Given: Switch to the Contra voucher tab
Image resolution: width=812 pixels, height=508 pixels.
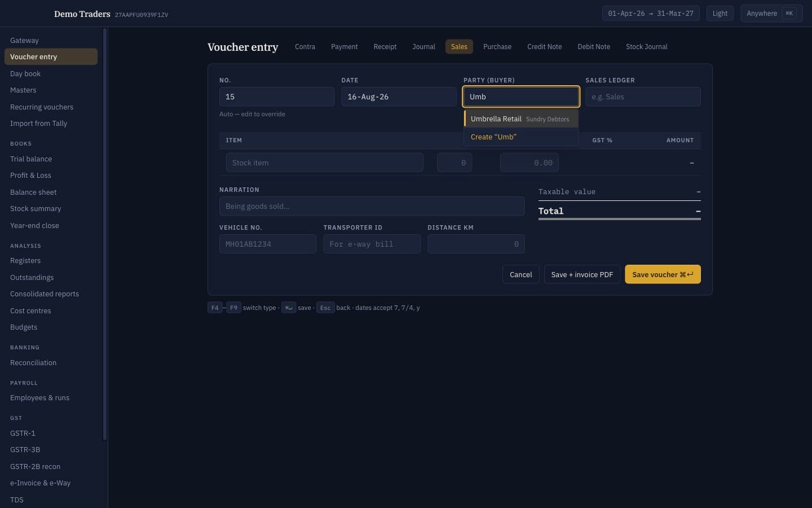Looking at the screenshot, I should pos(305,47).
